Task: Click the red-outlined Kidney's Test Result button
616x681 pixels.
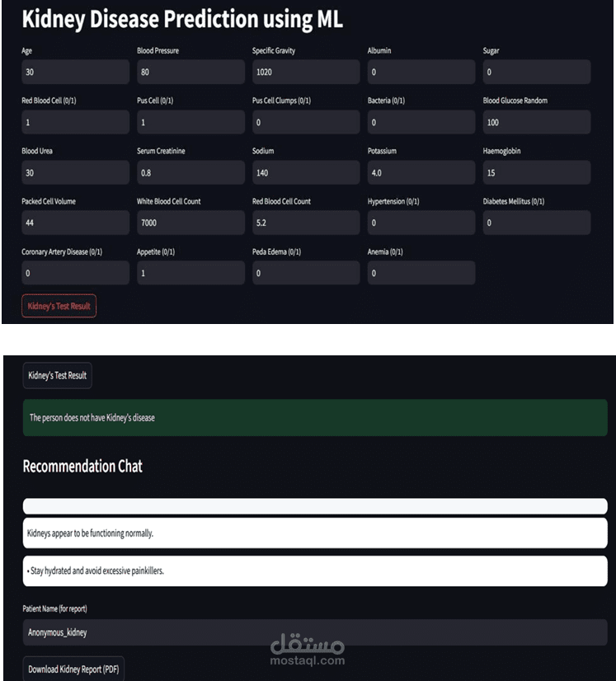Action: point(59,306)
